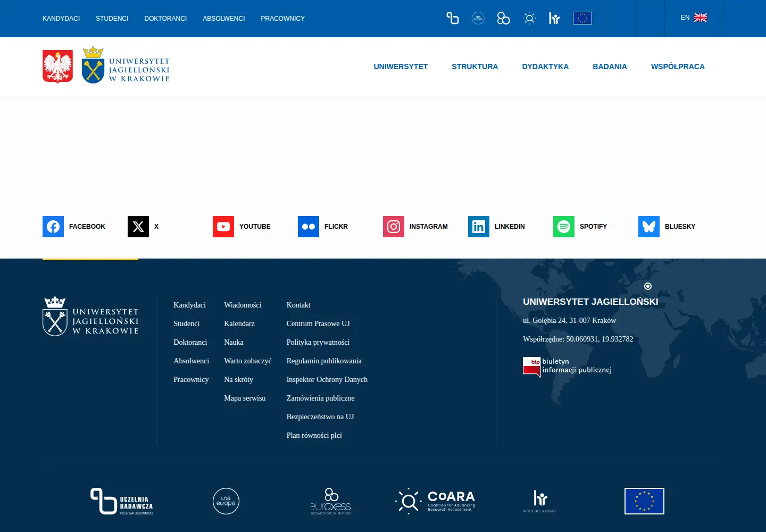766x532 pixels.
Task: Open Polityka prywatności footer link
Action: (318, 342)
